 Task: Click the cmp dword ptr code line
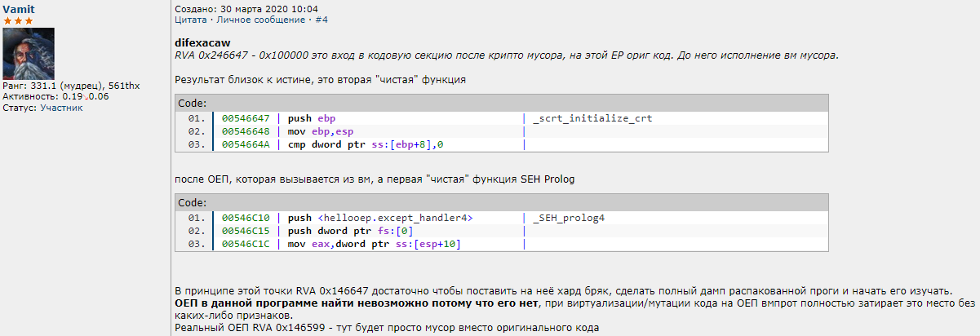366,145
